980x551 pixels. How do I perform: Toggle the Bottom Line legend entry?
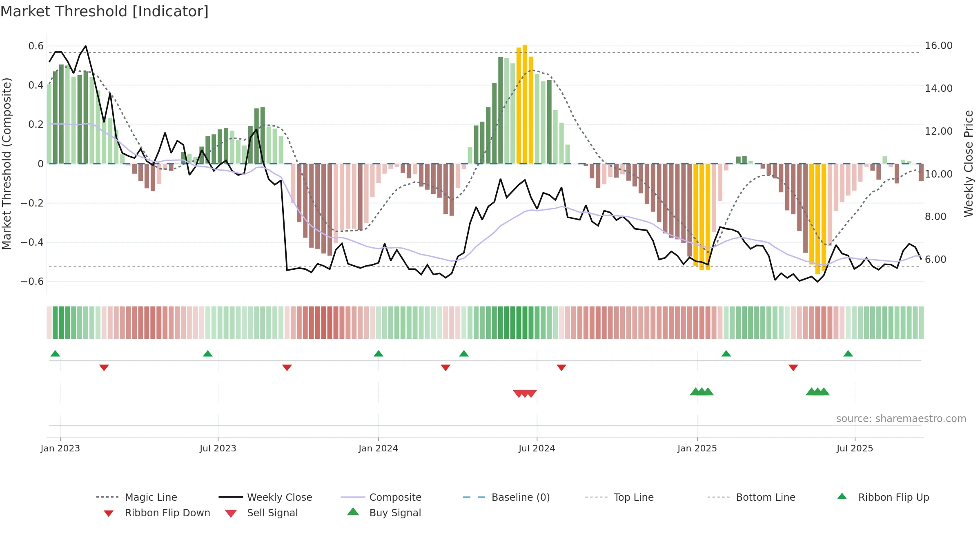(751, 497)
